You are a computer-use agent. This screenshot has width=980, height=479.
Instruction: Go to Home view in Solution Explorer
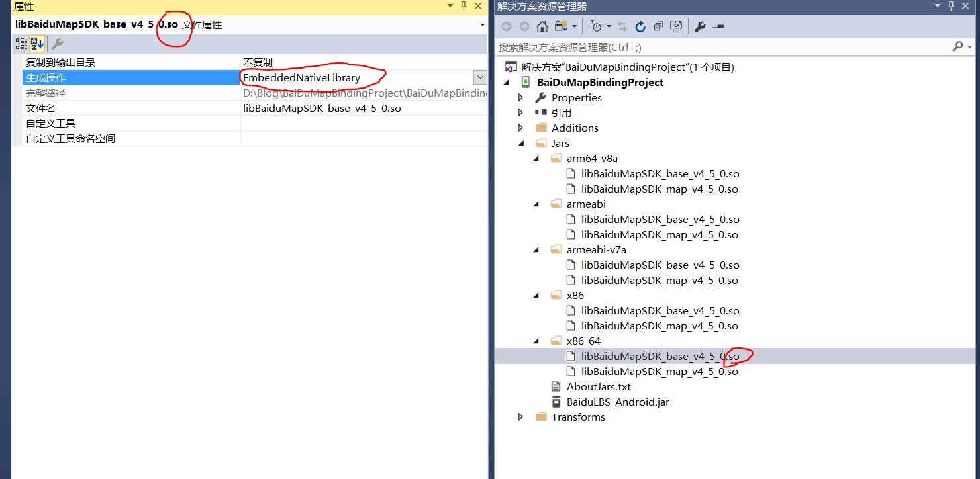[542, 26]
